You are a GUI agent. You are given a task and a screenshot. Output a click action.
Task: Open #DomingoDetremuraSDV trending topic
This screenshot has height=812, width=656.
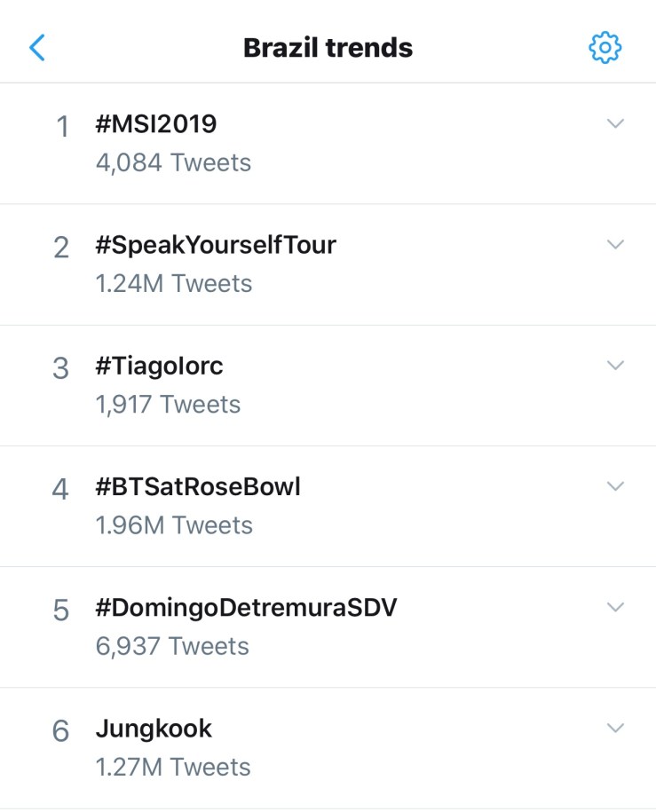(x=246, y=608)
